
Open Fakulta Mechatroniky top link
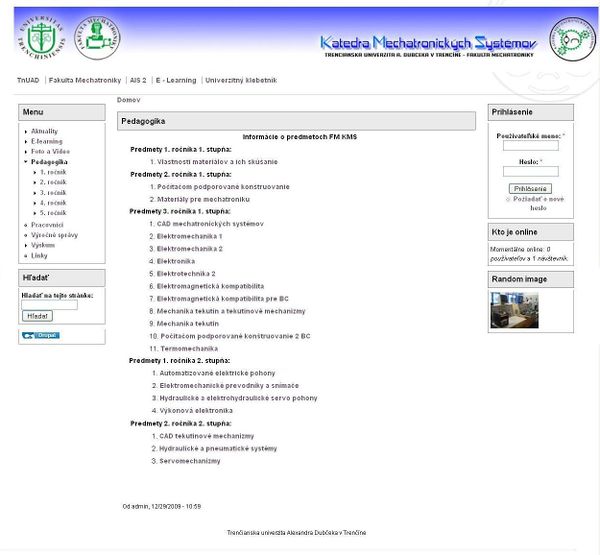[x=85, y=80]
